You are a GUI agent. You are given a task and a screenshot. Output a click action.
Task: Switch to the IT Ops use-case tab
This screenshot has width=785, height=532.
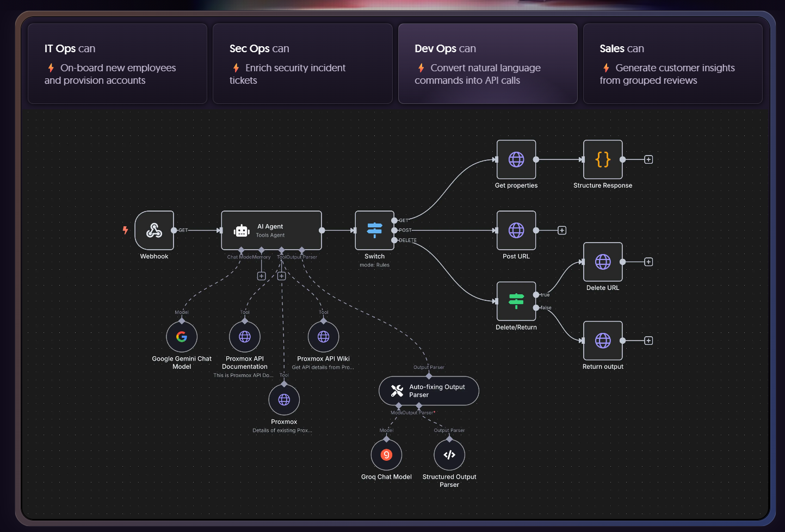pyautogui.click(x=118, y=64)
